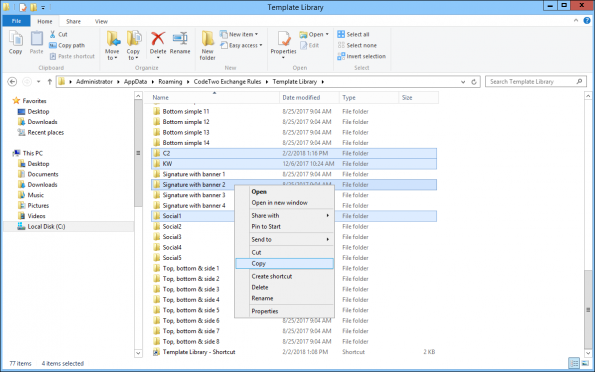
Task: Click Administrator in the address breadcrumb
Action: click(94, 82)
